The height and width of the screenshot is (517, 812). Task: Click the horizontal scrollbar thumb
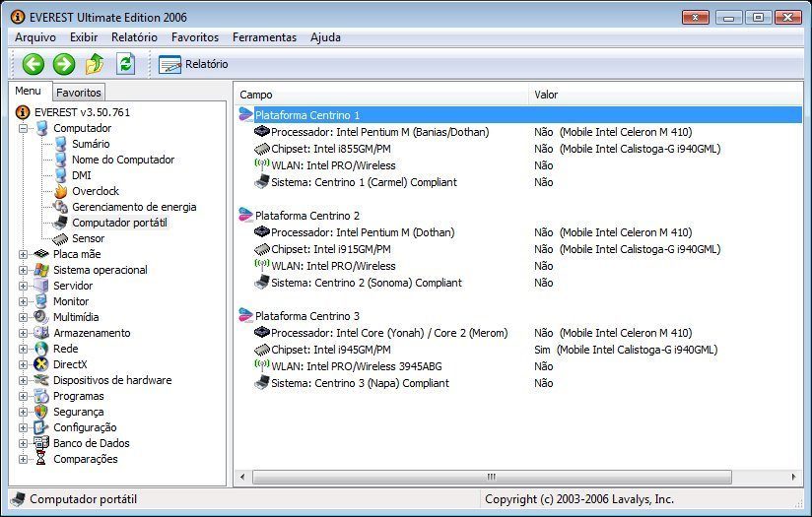pos(492,477)
